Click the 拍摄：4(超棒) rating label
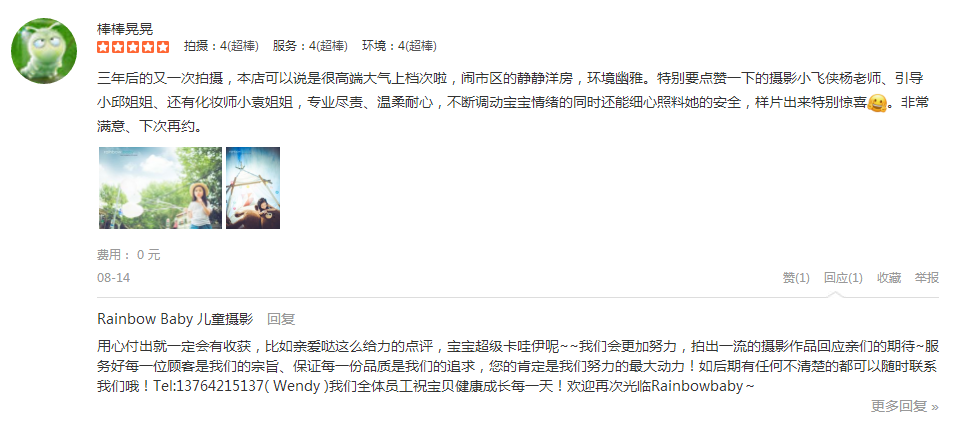This screenshot has height=441, width=953. (x=221, y=46)
